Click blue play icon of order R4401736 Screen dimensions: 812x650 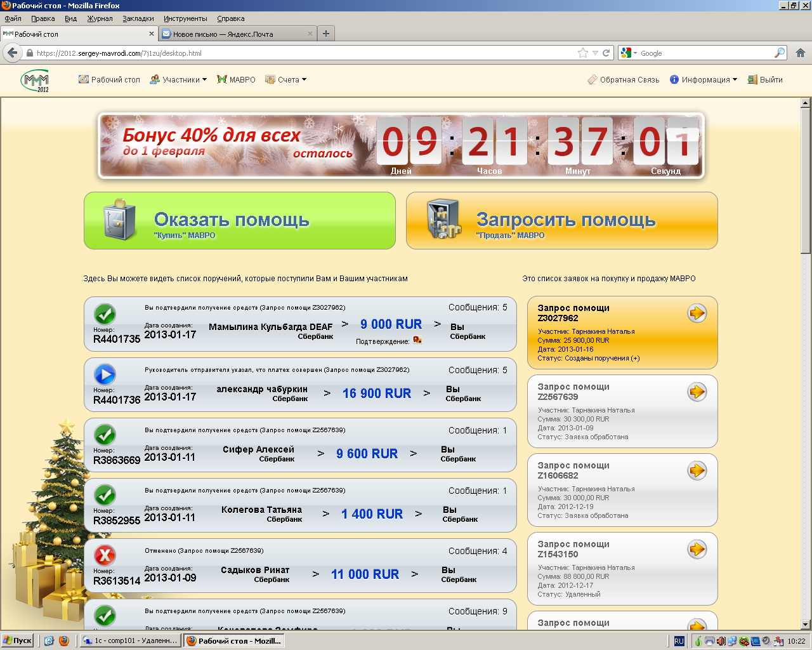pos(105,375)
